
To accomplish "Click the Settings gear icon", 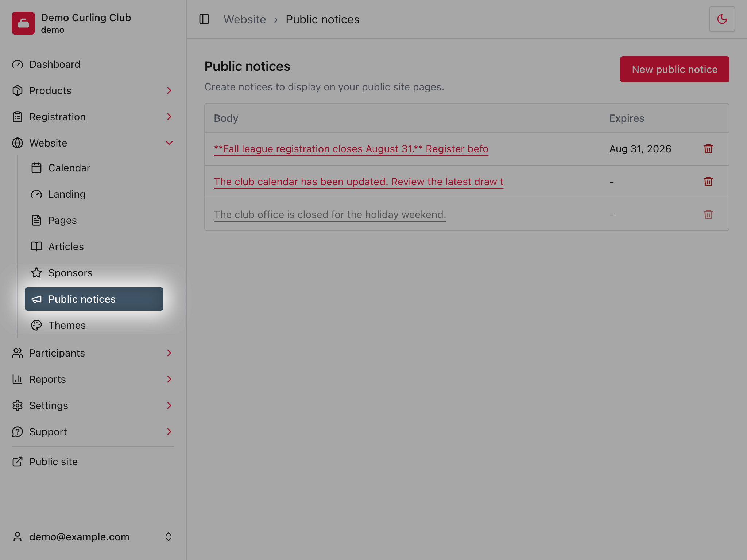I will (18, 405).
